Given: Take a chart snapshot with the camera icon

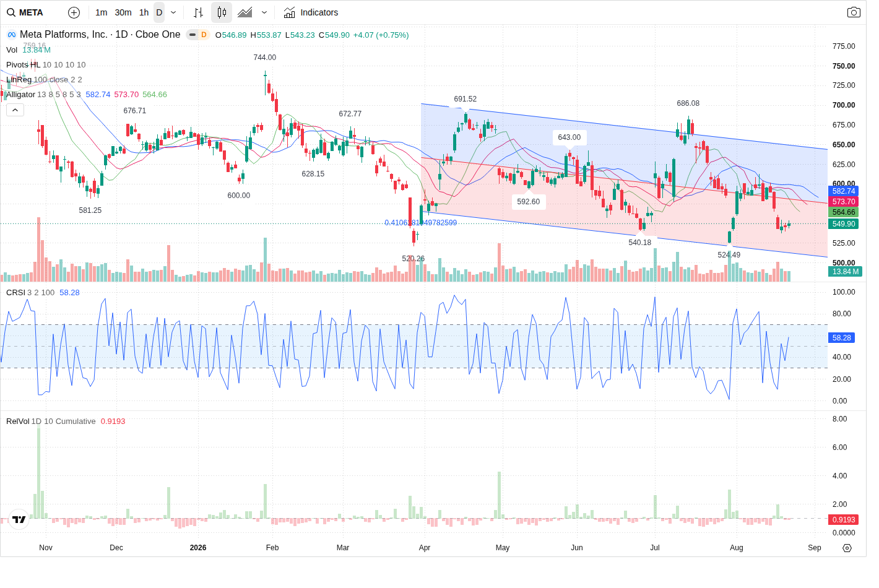Looking at the screenshot, I should pyautogui.click(x=854, y=12).
